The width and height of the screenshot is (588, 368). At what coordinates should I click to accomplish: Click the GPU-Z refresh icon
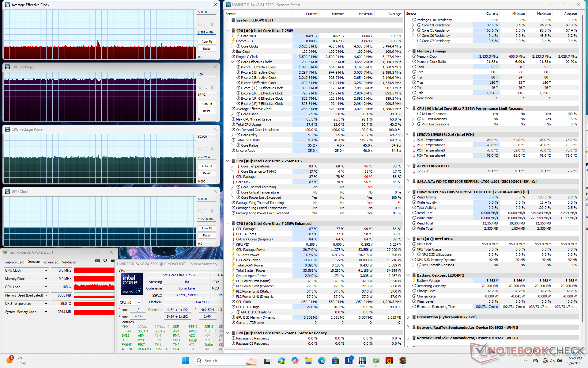pyautogui.click(x=105, y=260)
